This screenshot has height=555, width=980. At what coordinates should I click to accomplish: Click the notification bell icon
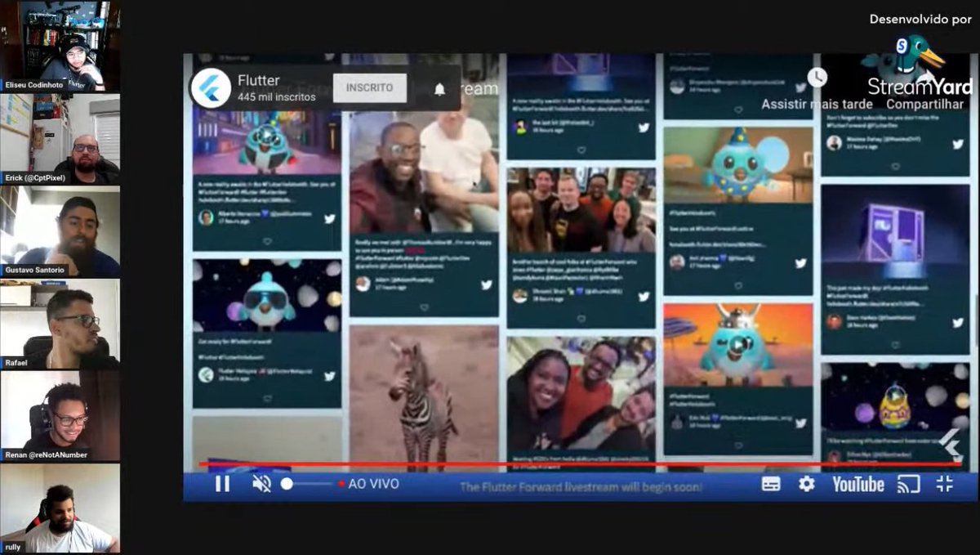(439, 89)
